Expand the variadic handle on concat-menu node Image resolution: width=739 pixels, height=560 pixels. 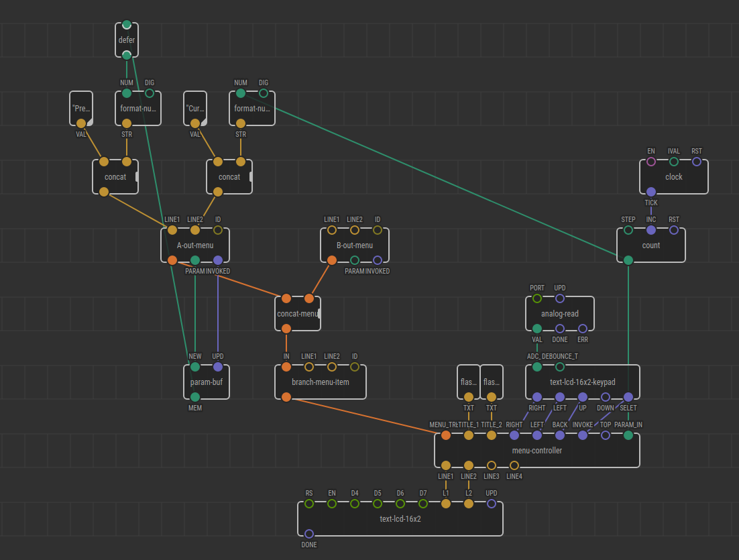tap(319, 313)
